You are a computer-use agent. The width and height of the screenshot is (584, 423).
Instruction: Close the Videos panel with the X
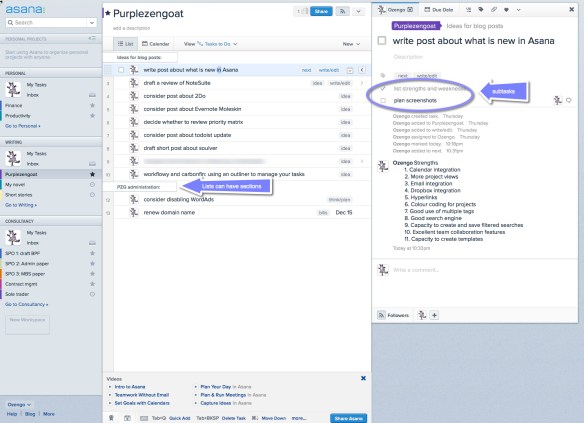(x=363, y=378)
